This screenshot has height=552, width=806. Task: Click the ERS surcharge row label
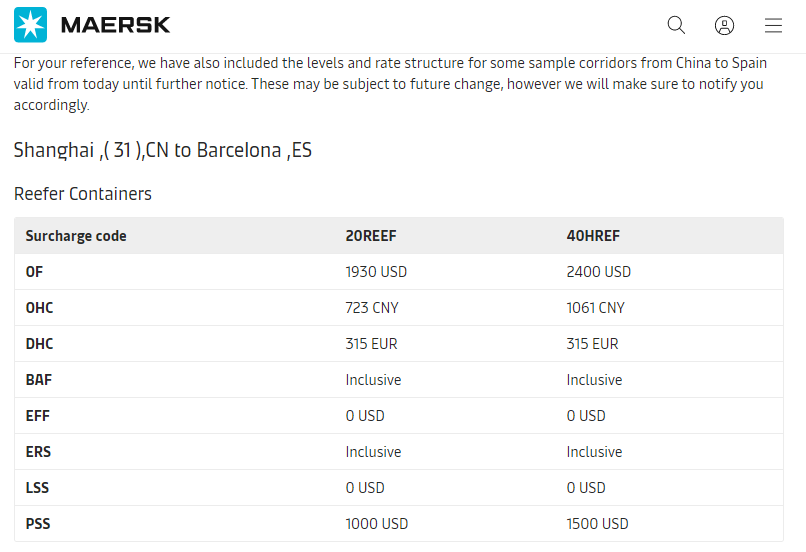click(x=39, y=452)
